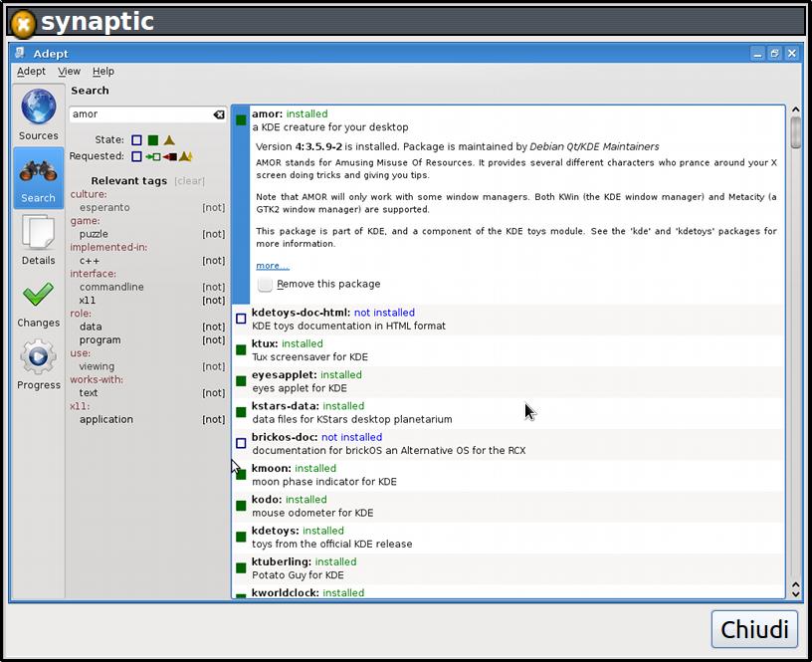The image size is (812, 662).
Task: Open the Progress gear panel
Action: [39, 364]
